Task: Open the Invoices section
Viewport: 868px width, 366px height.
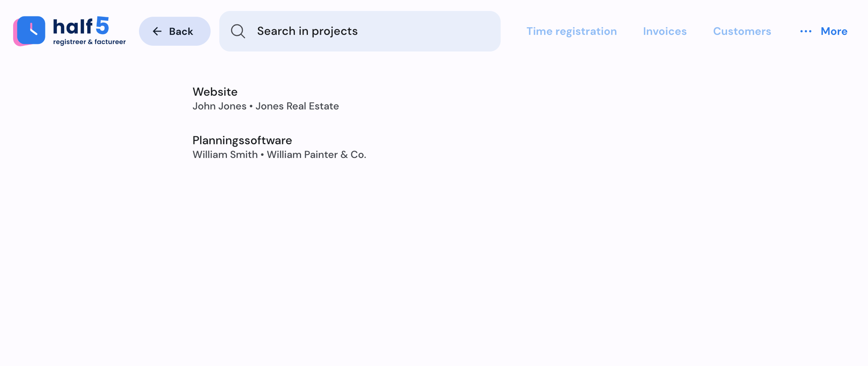Action: click(x=665, y=31)
